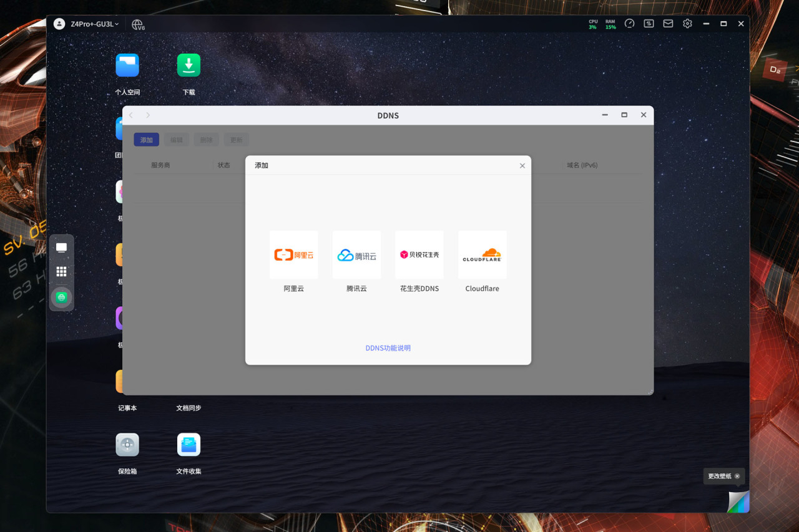Image resolution: width=799 pixels, height=532 pixels.
Task: Launch the 下载 download app
Action: [x=189, y=65]
